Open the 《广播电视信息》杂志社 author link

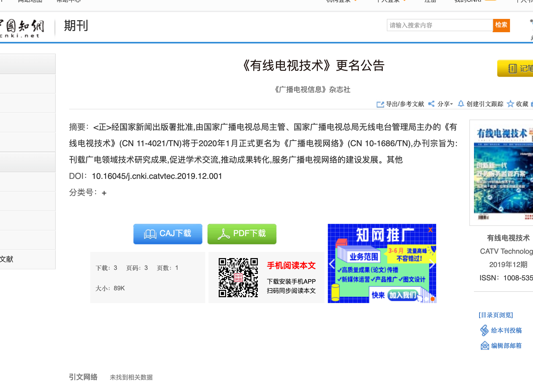(312, 89)
